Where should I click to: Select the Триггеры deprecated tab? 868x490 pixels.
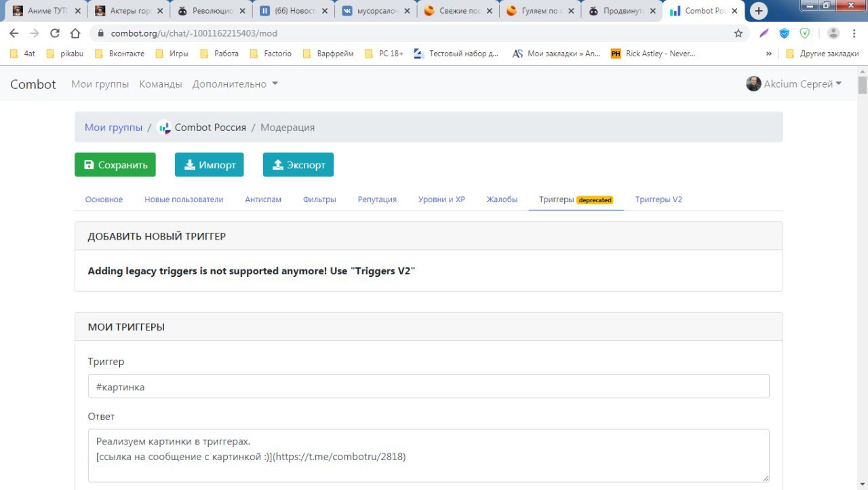576,200
